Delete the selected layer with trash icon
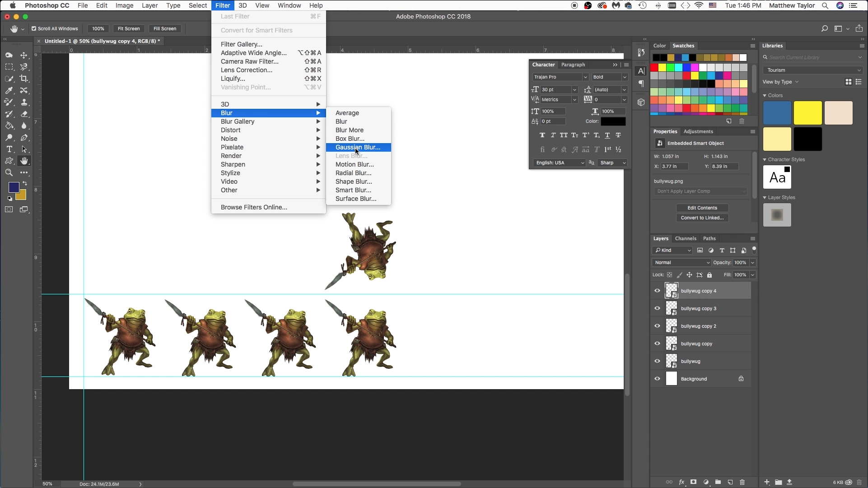The width and height of the screenshot is (868, 488). (x=742, y=482)
